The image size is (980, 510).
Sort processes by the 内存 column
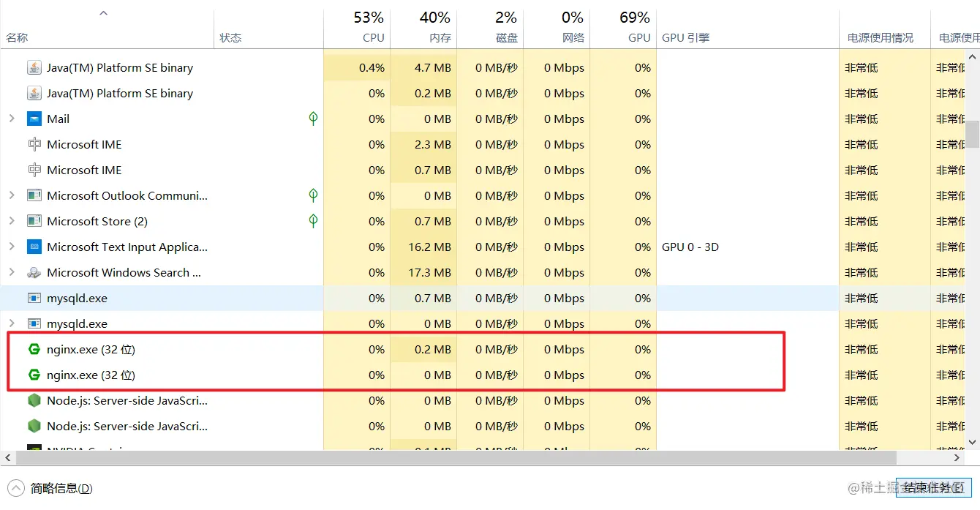tap(440, 38)
